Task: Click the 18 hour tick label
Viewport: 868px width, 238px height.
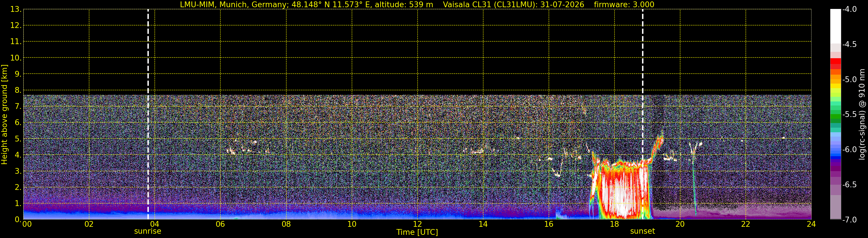Action: (614, 224)
